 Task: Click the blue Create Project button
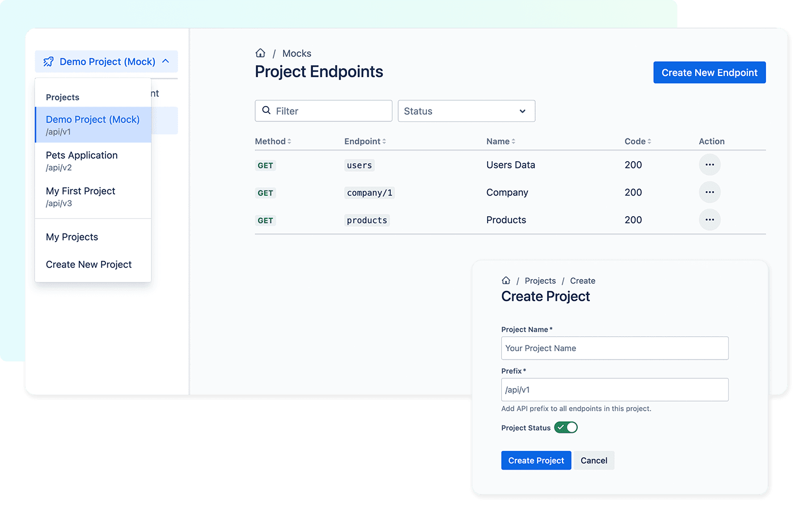(536, 461)
